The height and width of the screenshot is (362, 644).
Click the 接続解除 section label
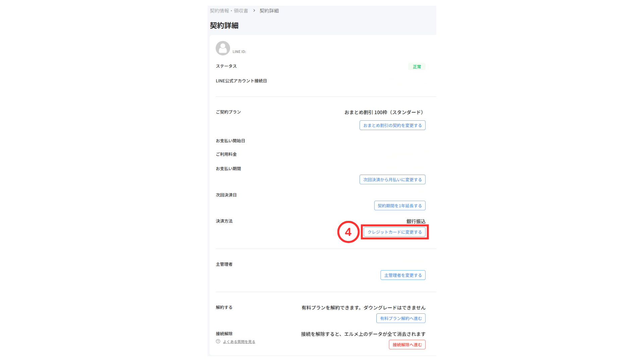224,334
